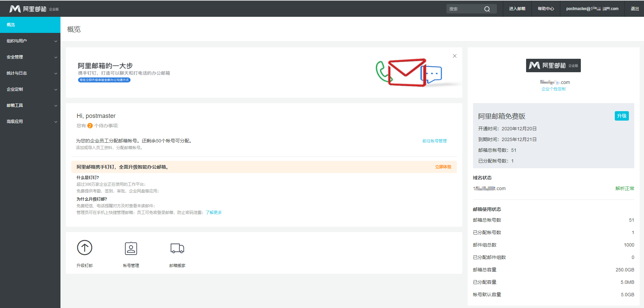This screenshot has height=308, width=644.
Task: Close the 阿里邮箱的一大步 banner
Action: coord(455,56)
